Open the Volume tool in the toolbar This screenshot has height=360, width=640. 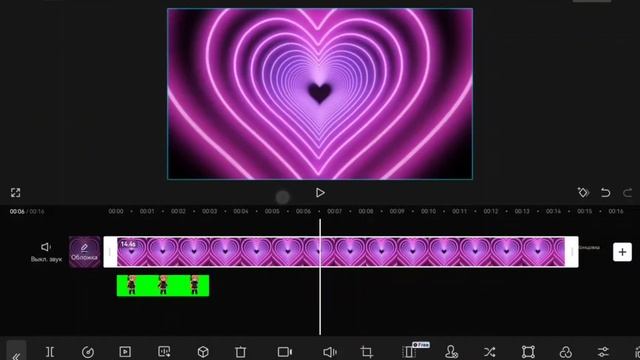tap(329, 352)
